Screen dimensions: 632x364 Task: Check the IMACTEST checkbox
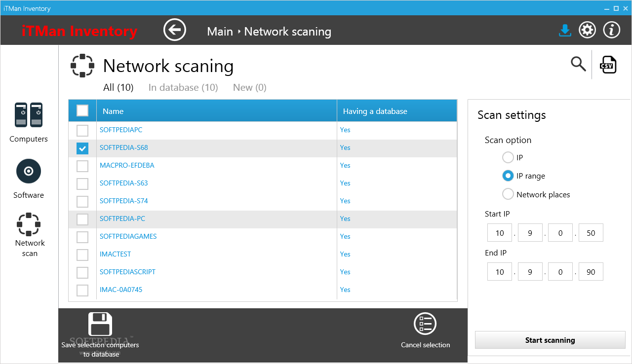coord(82,255)
